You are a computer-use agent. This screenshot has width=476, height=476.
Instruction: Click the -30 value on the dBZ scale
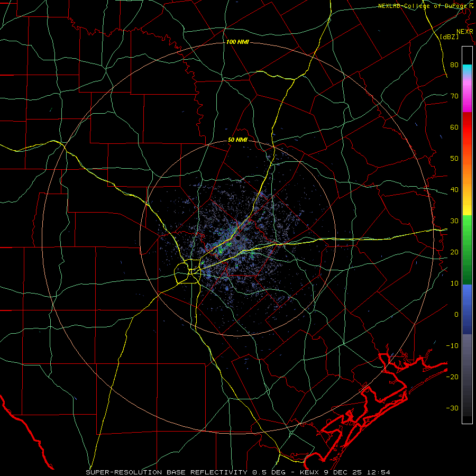click(x=452, y=408)
